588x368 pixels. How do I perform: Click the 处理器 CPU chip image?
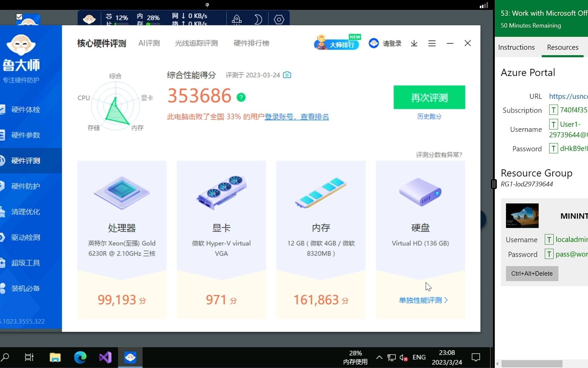[122, 193]
